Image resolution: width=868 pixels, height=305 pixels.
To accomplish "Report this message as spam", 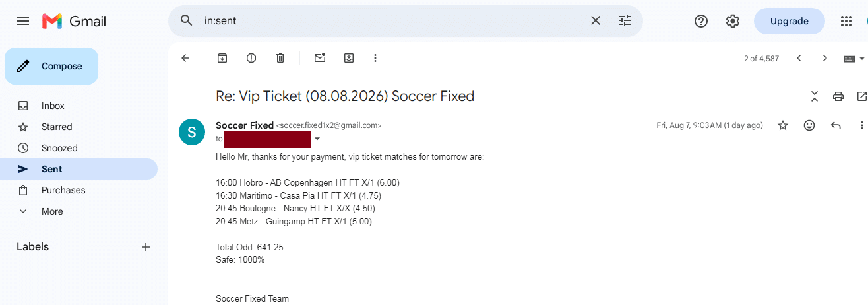I will pyautogui.click(x=251, y=58).
